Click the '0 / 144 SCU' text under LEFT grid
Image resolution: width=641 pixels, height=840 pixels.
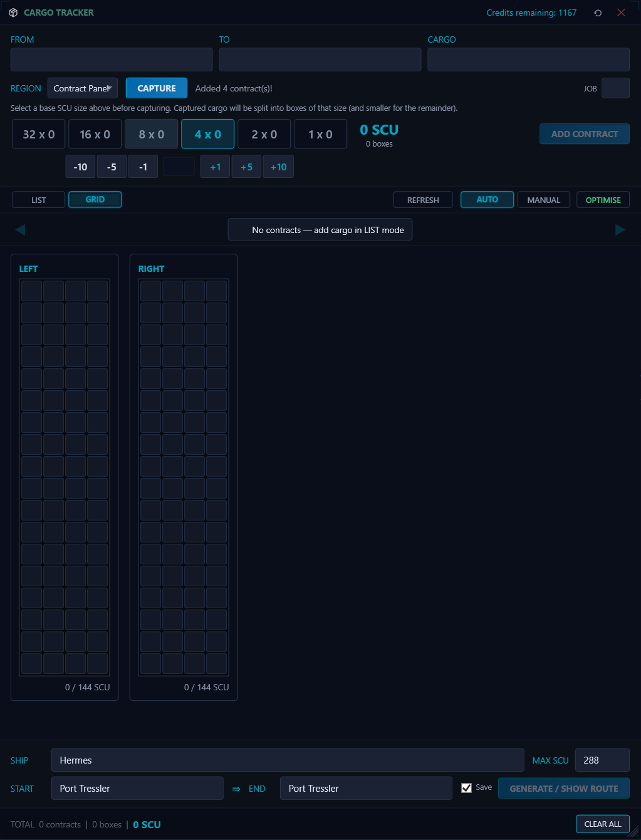[x=88, y=687]
